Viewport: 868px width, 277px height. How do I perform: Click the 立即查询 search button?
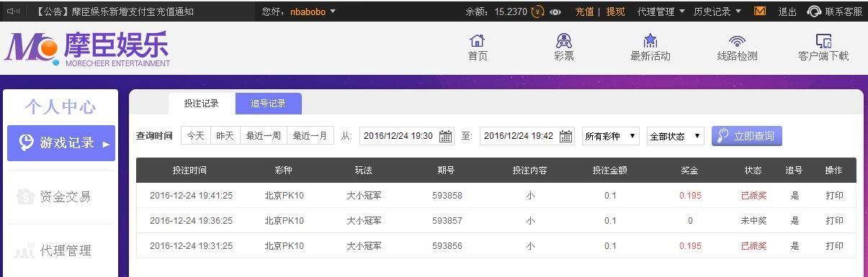pos(746,136)
